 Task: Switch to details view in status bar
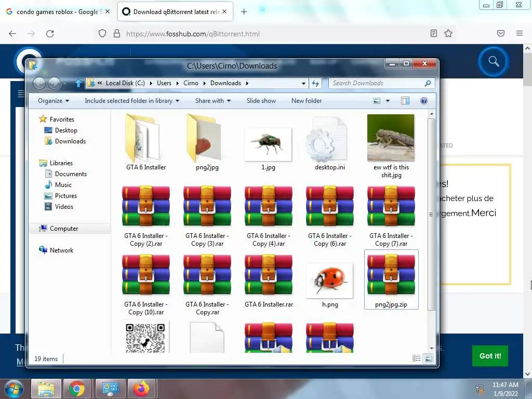(416, 358)
